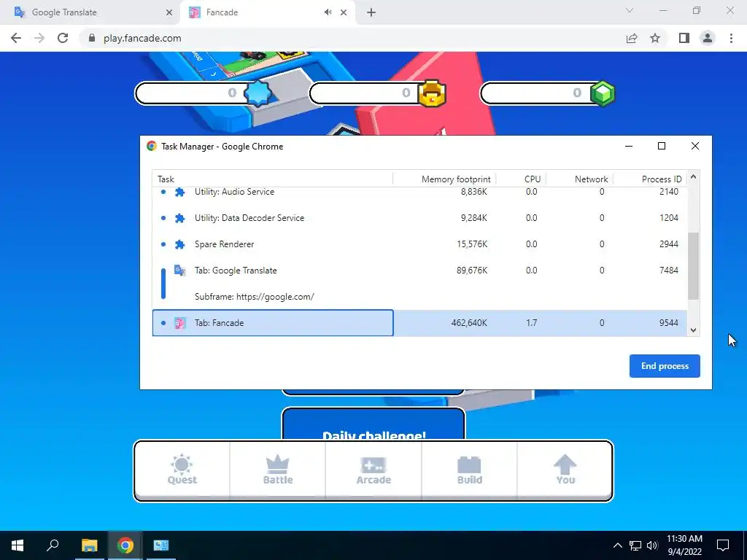Select Utility: Data Decoder Service row

pyautogui.click(x=419, y=218)
